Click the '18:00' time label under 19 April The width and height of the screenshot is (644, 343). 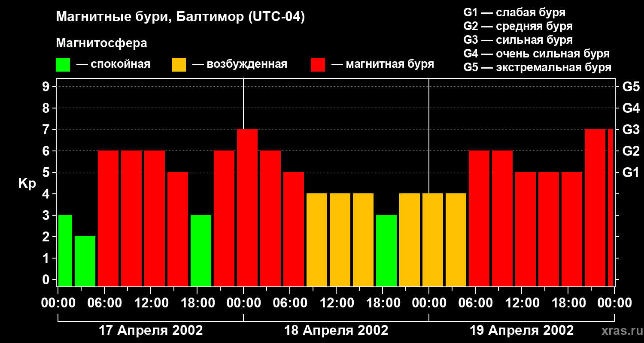coord(568,303)
